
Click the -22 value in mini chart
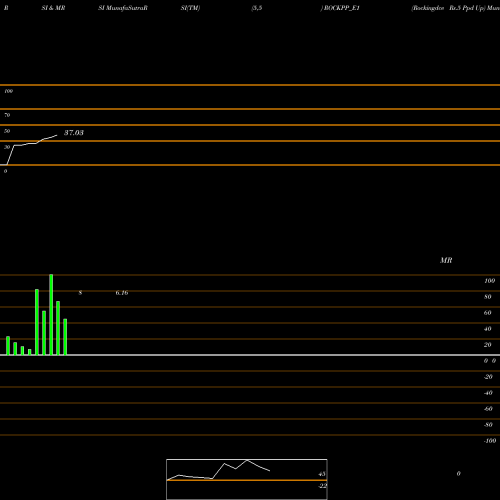(322, 486)
